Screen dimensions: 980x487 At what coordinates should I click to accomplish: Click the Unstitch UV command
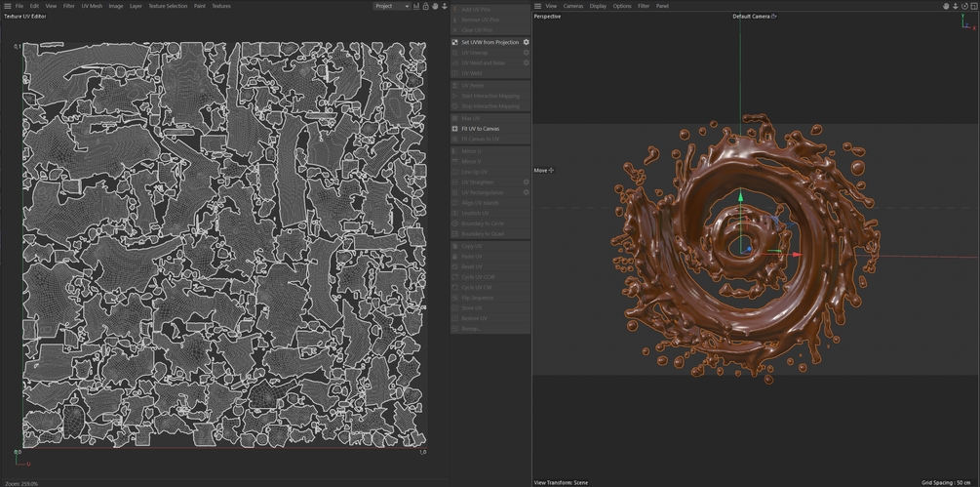490,213
